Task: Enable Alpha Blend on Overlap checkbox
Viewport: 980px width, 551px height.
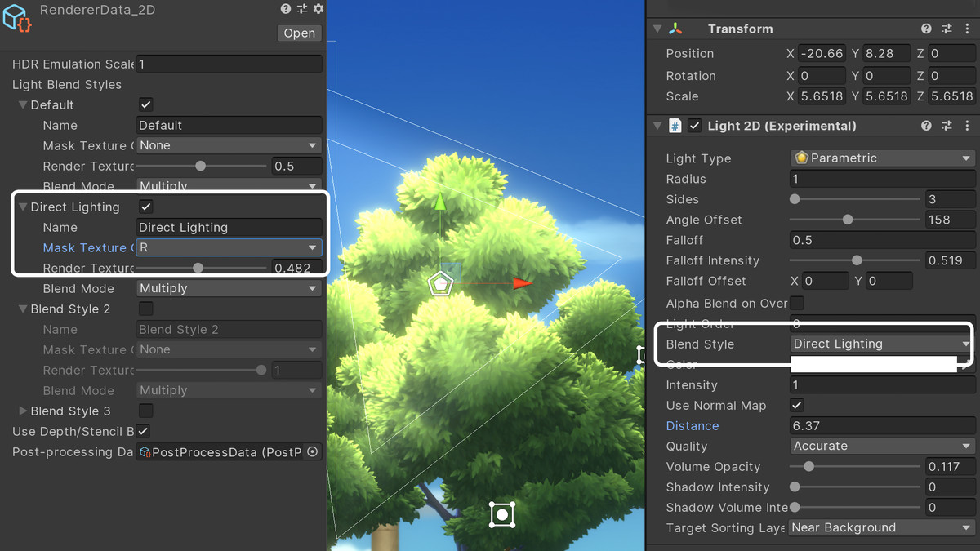Action: coord(797,303)
